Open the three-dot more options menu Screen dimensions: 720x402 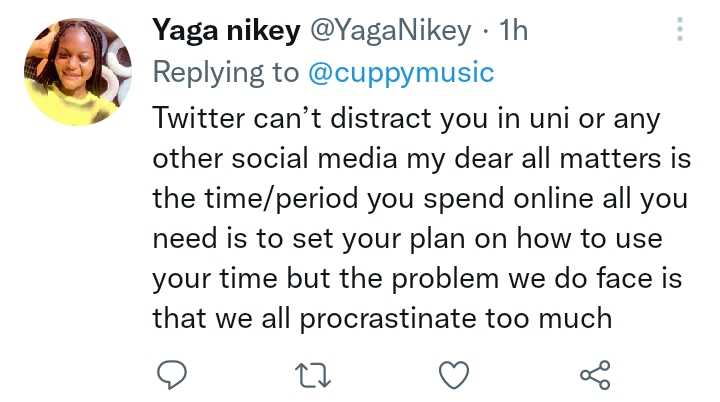[x=680, y=29]
